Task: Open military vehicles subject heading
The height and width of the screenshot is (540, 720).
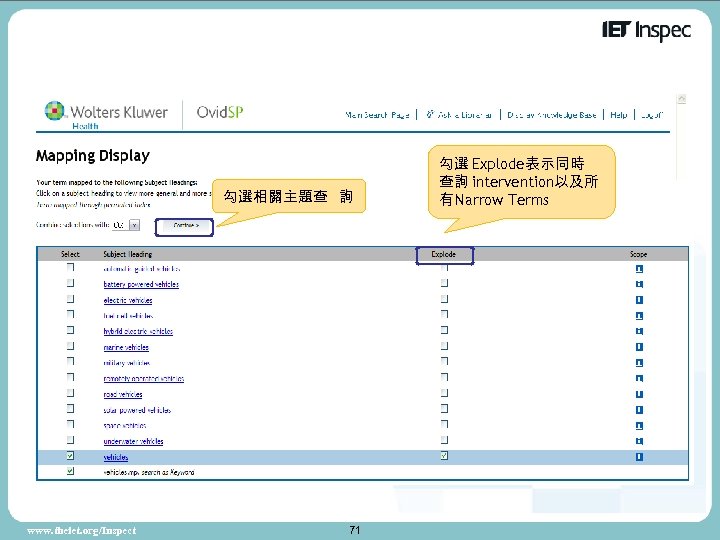Action: point(127,363)
